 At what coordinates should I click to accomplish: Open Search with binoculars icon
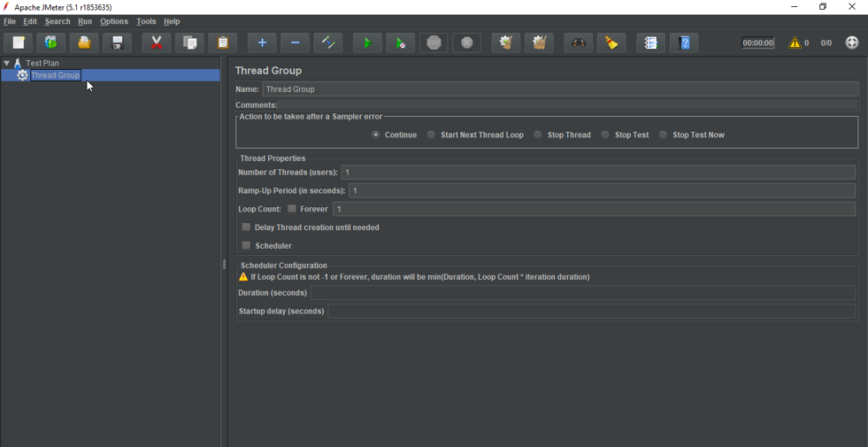click(579, 42)
